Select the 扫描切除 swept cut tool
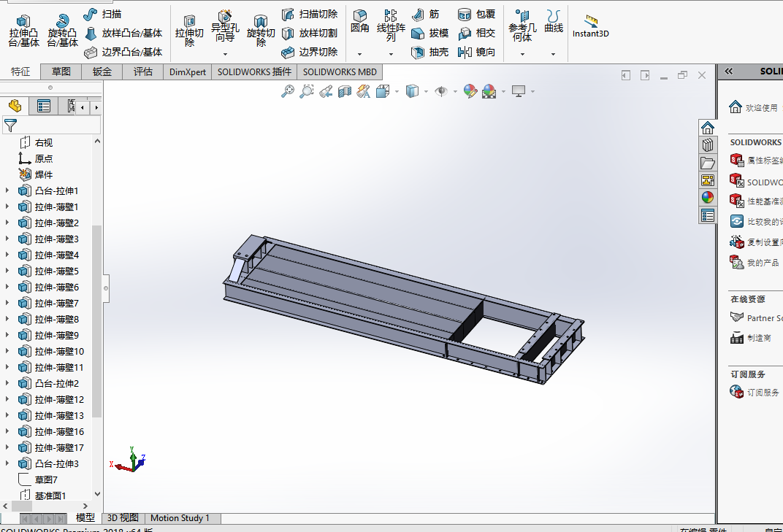The width and height of the screenshot is (783, 532). coord(310,14)
